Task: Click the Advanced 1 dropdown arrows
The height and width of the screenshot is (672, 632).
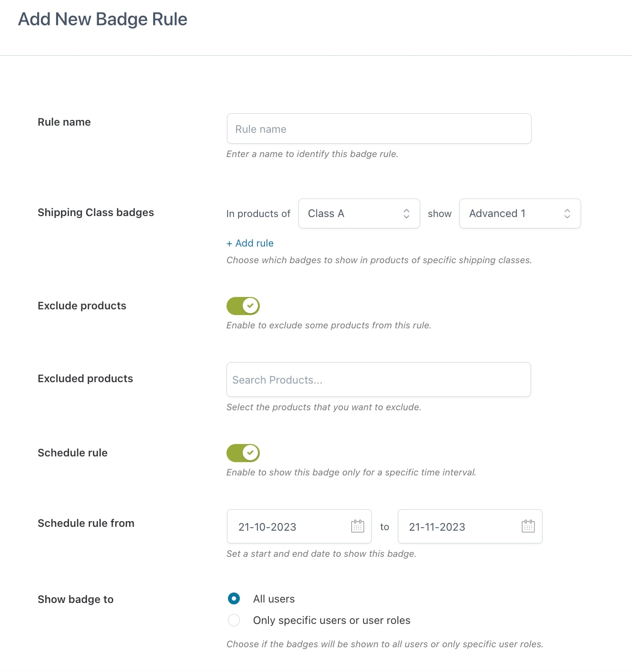Action: [567, 214]
